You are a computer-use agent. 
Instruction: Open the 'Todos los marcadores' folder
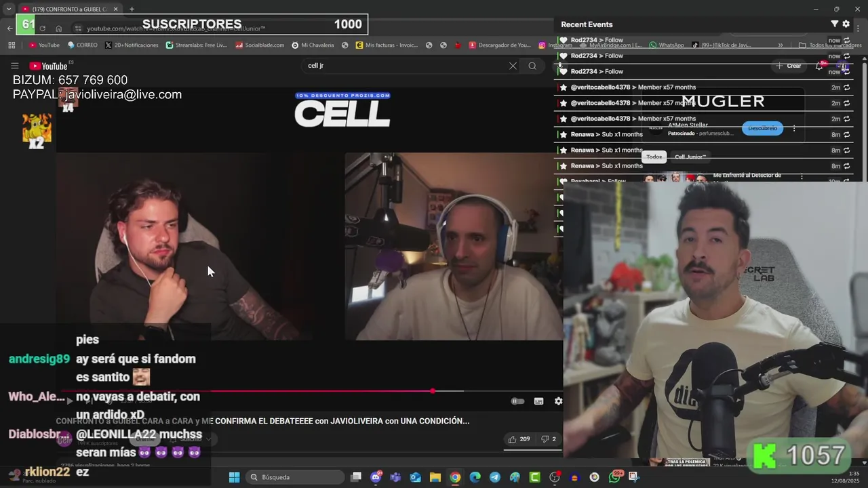pyautogui.click(x=830, y=45)
